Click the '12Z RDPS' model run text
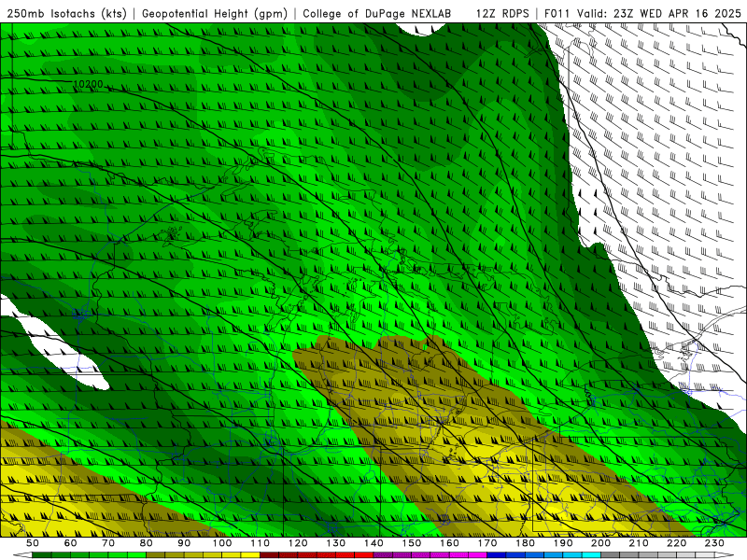This screenshot has height=560, width=747. (x=502, y=13)
